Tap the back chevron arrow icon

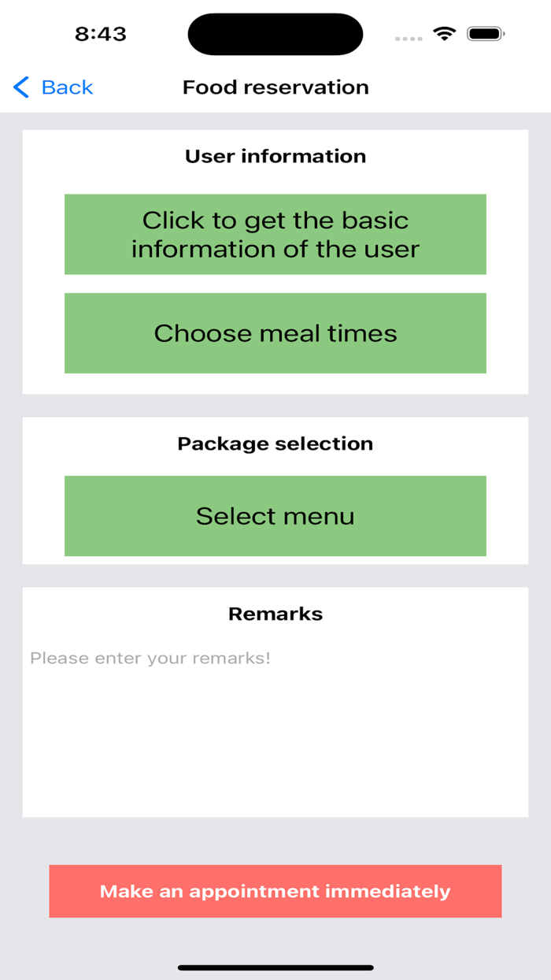click(x=20, y=87)
